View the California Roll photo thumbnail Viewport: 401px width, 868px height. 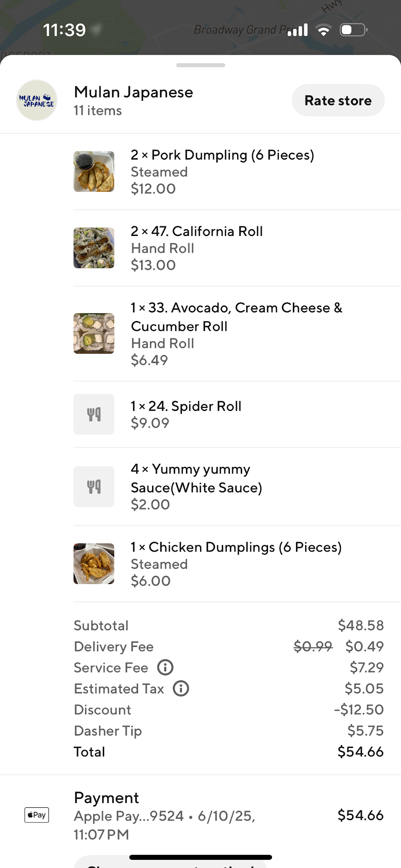tap(94, 248)
